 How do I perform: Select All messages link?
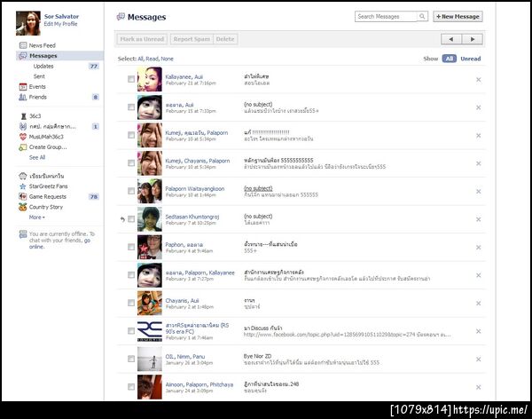(140, 59)
